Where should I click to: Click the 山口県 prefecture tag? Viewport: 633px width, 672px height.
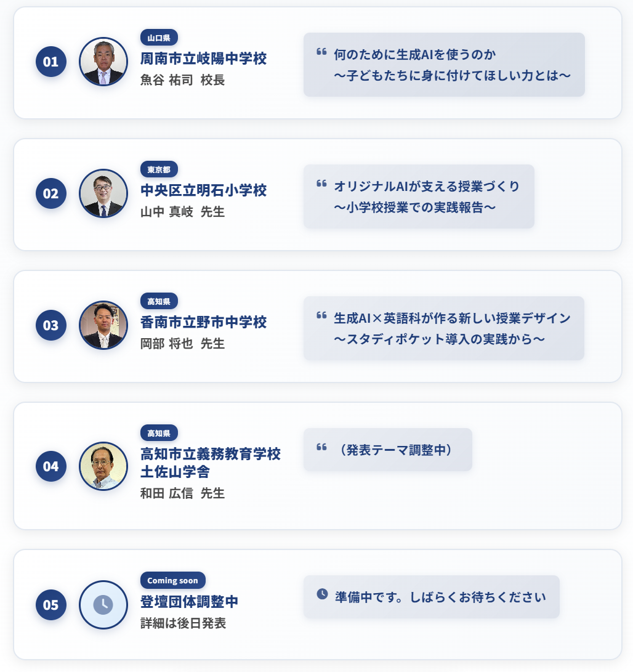point(159,38)
